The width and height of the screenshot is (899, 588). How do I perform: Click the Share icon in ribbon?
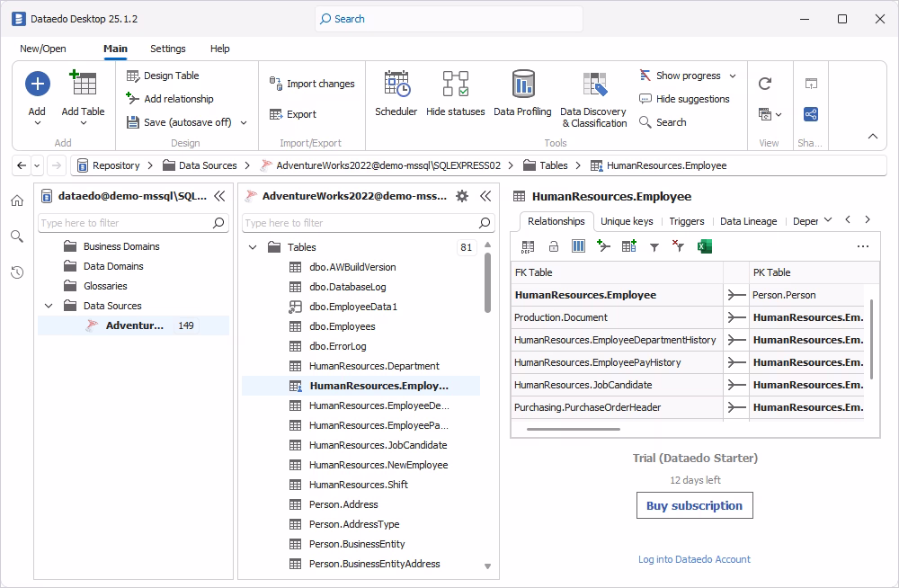pos(811,114)
